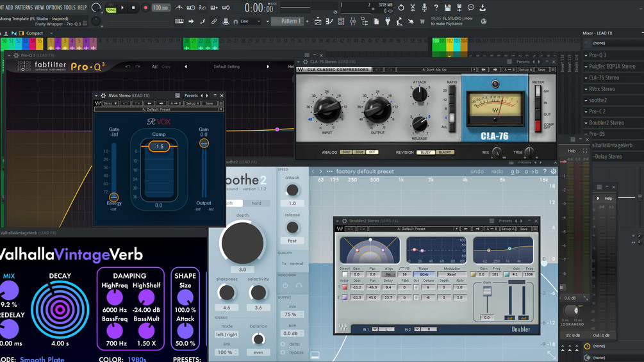Toggle the metronome icon

click(x=179, y=8)
